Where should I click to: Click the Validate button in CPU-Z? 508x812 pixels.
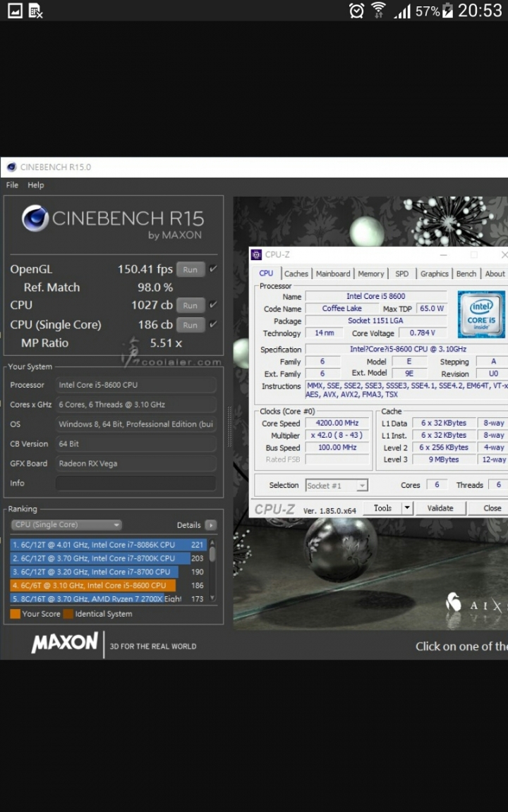pyautogui.click(x=440, y=508)
